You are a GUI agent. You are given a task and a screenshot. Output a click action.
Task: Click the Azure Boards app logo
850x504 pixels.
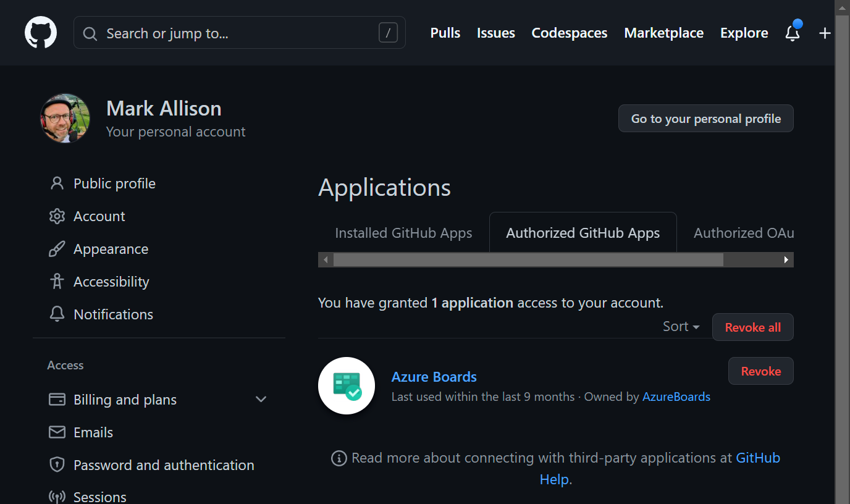click(x=347, y=385)
